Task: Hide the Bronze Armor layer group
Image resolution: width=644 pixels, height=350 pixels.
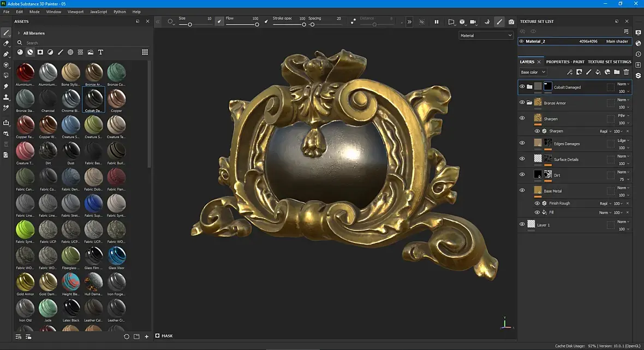Action: tap(522, 103)
